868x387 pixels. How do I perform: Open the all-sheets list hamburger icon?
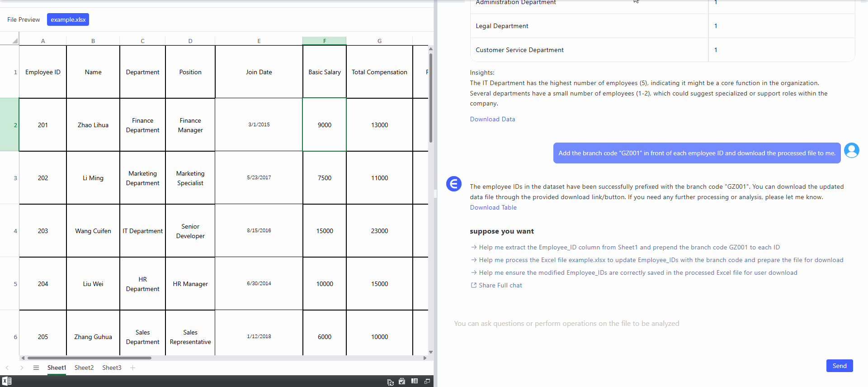36,368
